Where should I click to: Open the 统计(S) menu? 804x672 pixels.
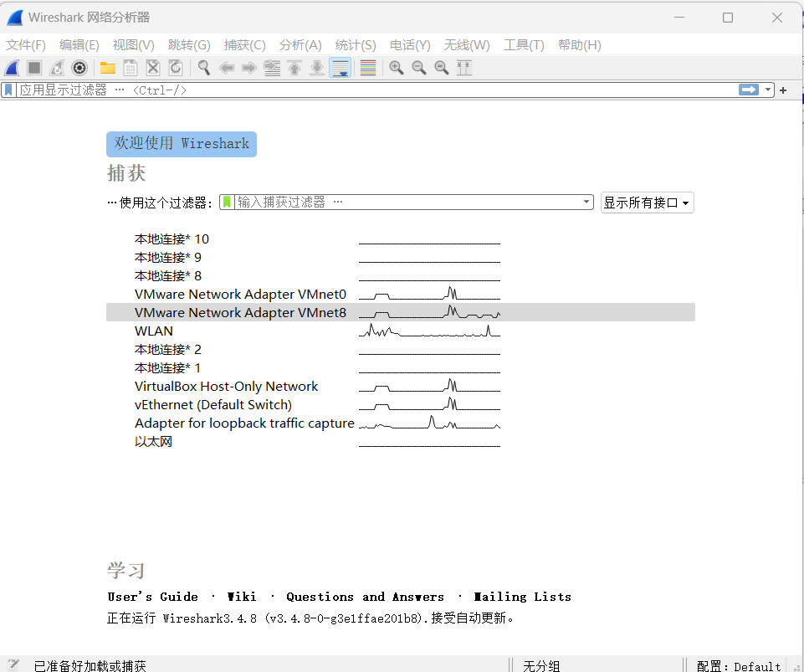point(356,45)
